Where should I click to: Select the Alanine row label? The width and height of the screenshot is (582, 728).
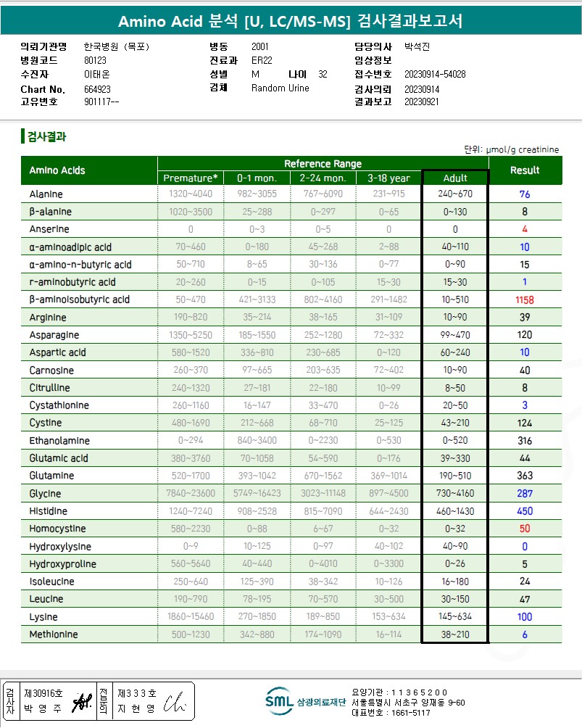pos(46,194)
